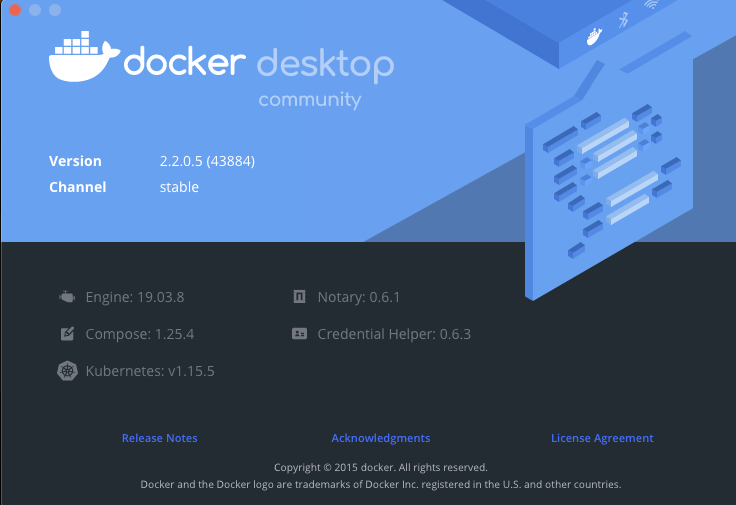Click the Kubernetes wheel icon
The height and width of the screenshot is (505, 736).
(x=67, y=371)
